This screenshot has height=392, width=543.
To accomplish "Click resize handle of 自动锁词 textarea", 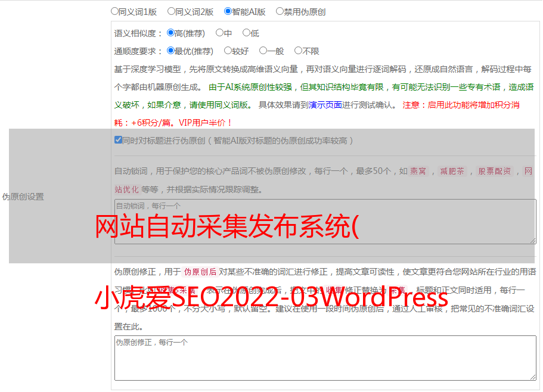I will coord(533,241).
